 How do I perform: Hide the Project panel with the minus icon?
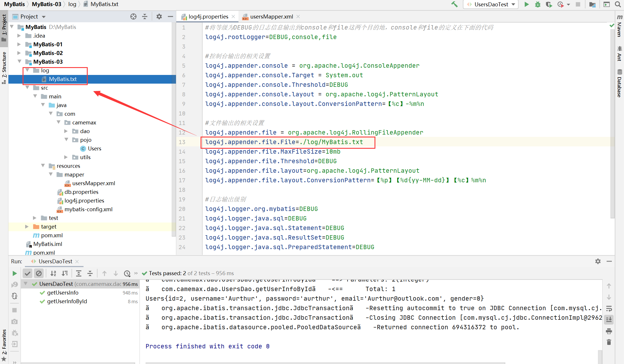[x=170, y=16]
